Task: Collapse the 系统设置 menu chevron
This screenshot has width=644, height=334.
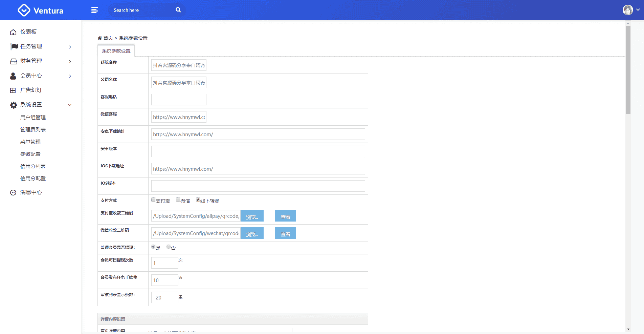Action: (x=70, y=105)
